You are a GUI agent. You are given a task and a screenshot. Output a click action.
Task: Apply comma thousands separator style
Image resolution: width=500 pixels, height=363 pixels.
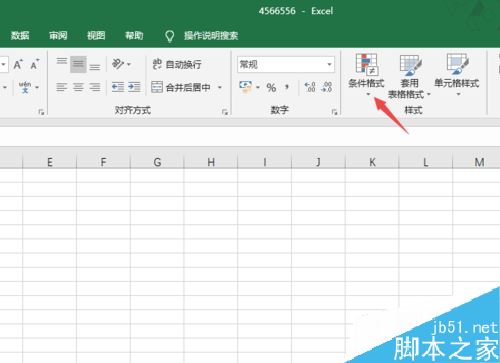coord(287,88)
